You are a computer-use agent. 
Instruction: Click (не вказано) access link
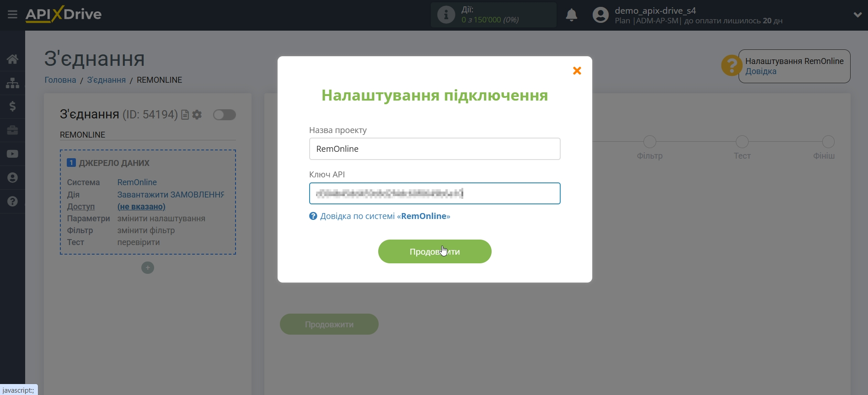141,207
